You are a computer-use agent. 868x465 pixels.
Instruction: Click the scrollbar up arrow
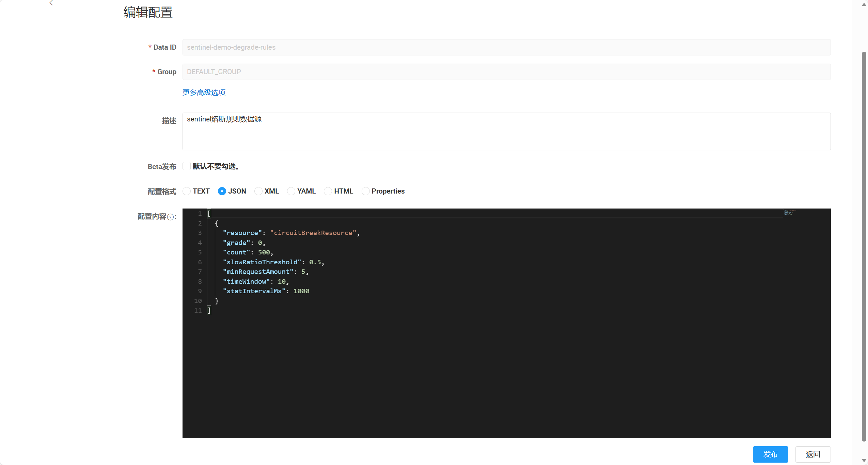point(864,4)
